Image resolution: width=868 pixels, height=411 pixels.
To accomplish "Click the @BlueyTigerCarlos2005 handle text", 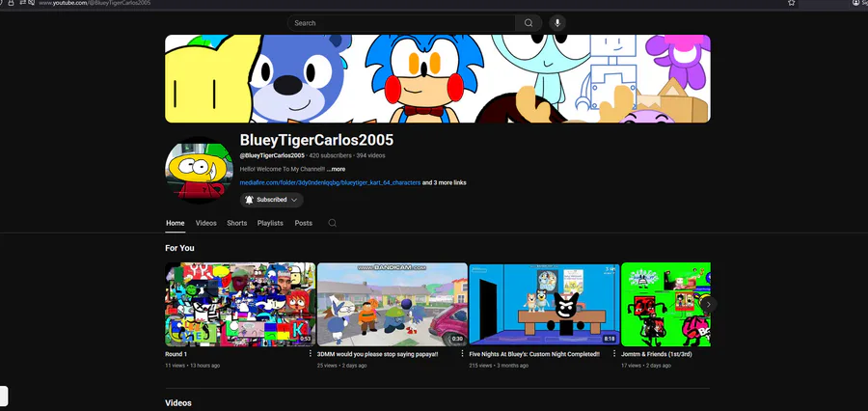I will pos(272,155).
